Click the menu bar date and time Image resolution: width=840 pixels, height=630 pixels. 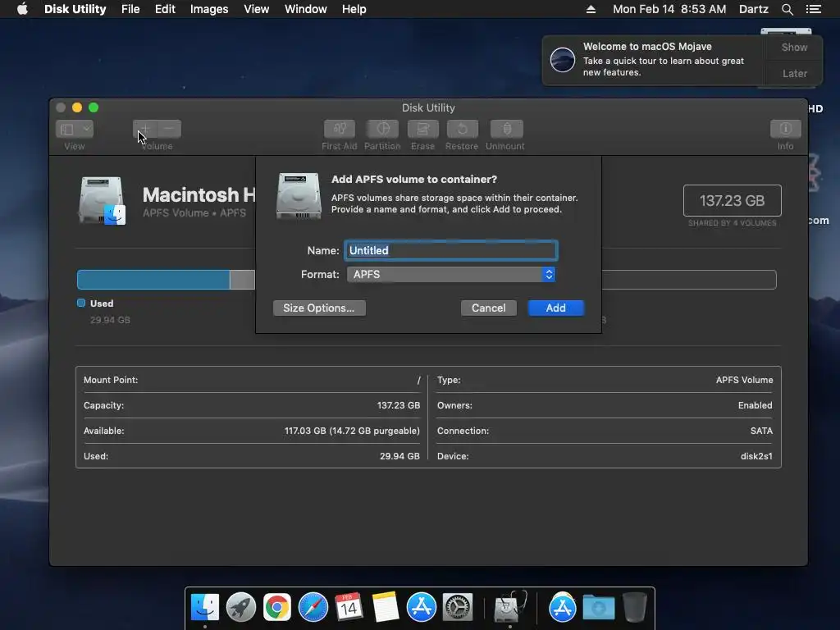tap(669, 9)
